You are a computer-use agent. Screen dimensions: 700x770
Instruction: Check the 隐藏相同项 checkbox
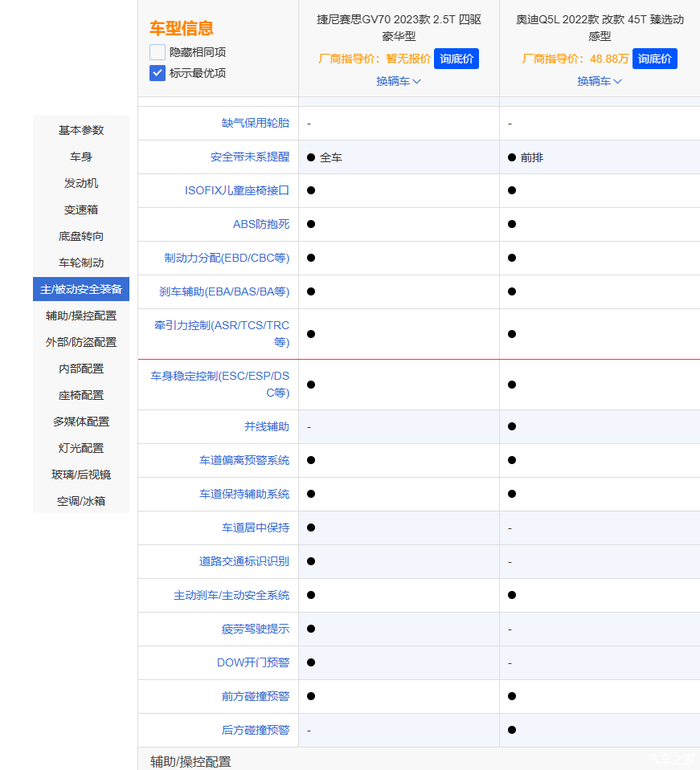point(158,52)
